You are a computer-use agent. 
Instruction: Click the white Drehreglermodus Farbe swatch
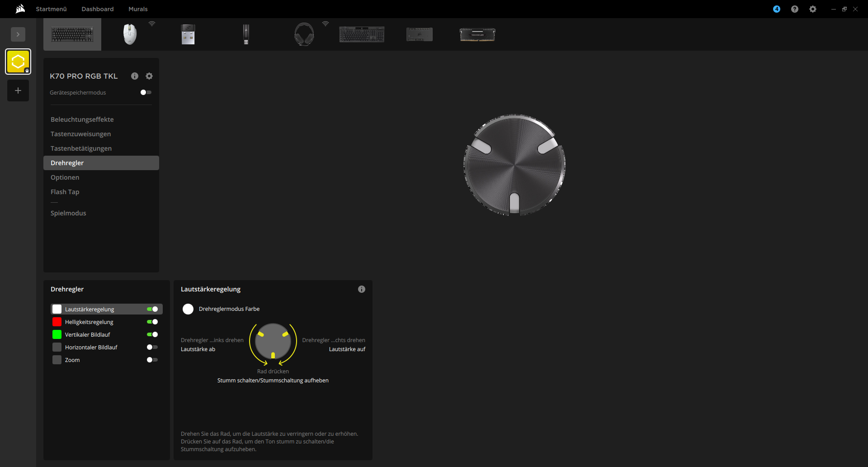188,309
